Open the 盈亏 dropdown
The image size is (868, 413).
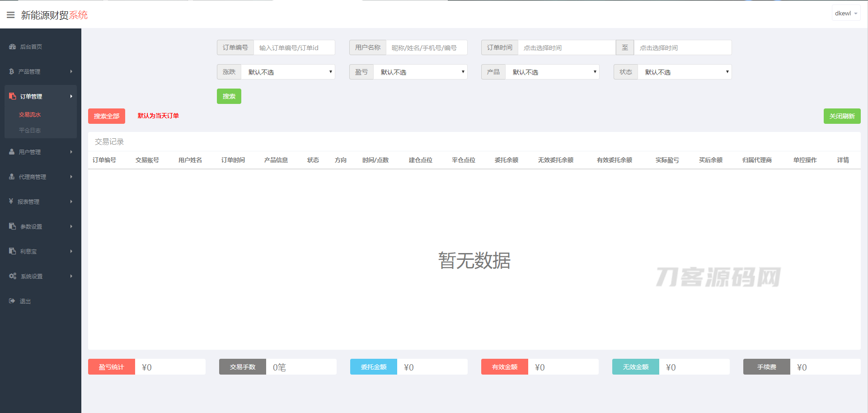[420, 72]
